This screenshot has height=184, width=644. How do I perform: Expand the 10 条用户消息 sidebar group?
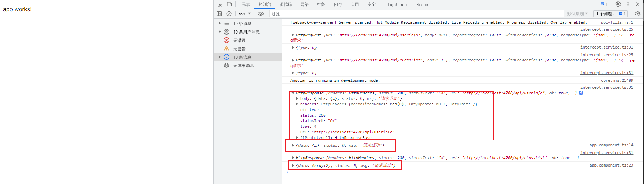click(220, 32)
